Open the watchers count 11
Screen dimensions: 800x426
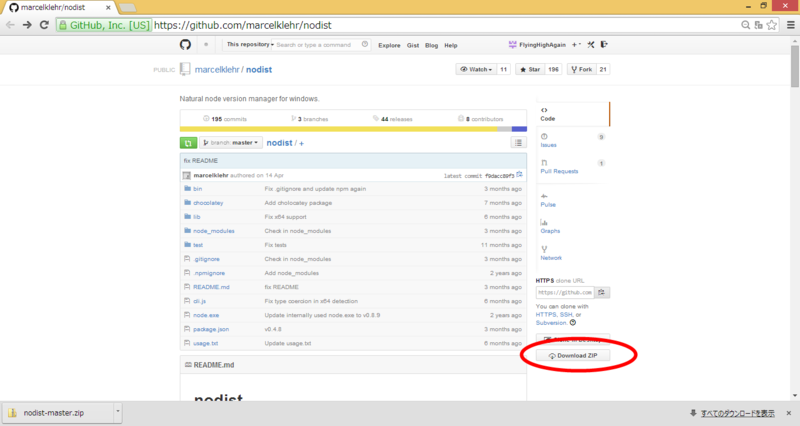click(504, 69)
